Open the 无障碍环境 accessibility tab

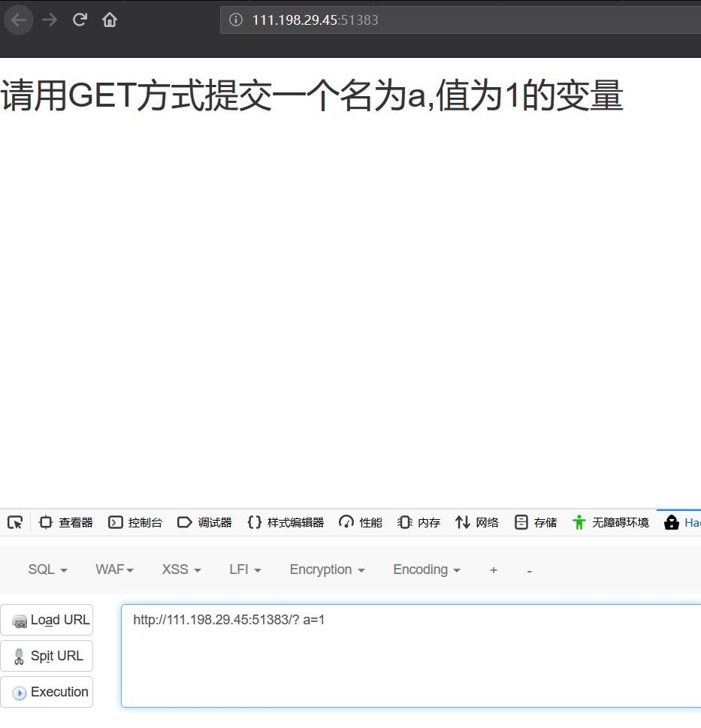(x=611, y=523)
